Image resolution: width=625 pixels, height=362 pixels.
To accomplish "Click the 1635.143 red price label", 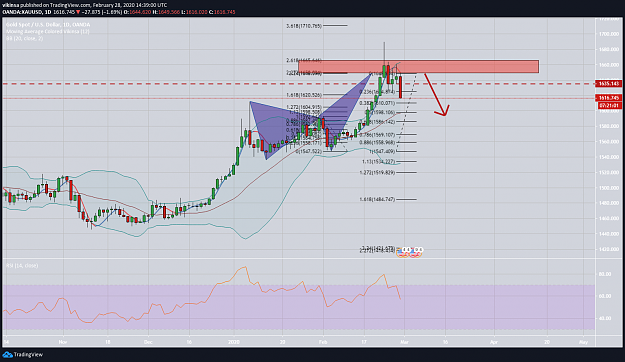I will tap(609, 84).
